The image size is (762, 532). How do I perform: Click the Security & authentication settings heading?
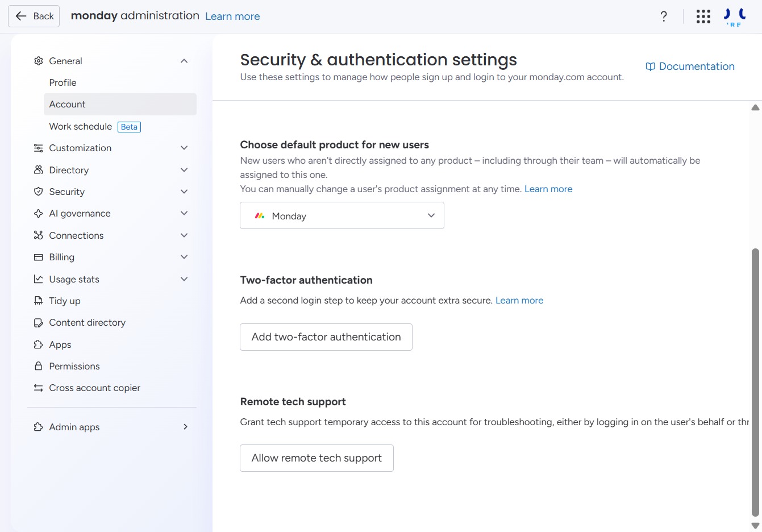pyautogui.click(x=378, y=60)
